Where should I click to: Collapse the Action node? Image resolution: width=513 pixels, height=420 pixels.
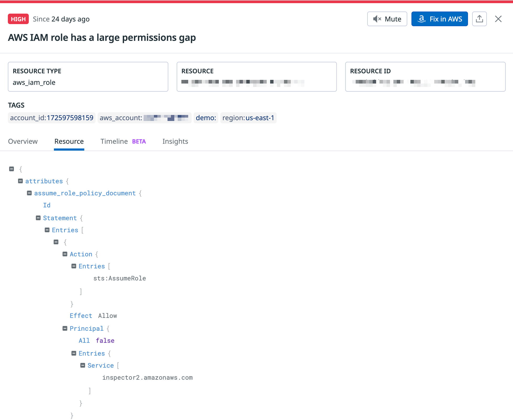[65, 254]
